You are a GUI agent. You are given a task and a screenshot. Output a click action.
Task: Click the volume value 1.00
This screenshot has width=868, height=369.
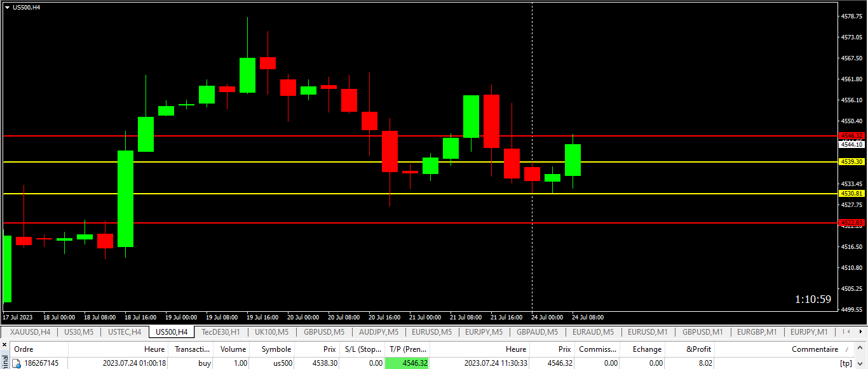pyautogui.click(x=240, y=363)
